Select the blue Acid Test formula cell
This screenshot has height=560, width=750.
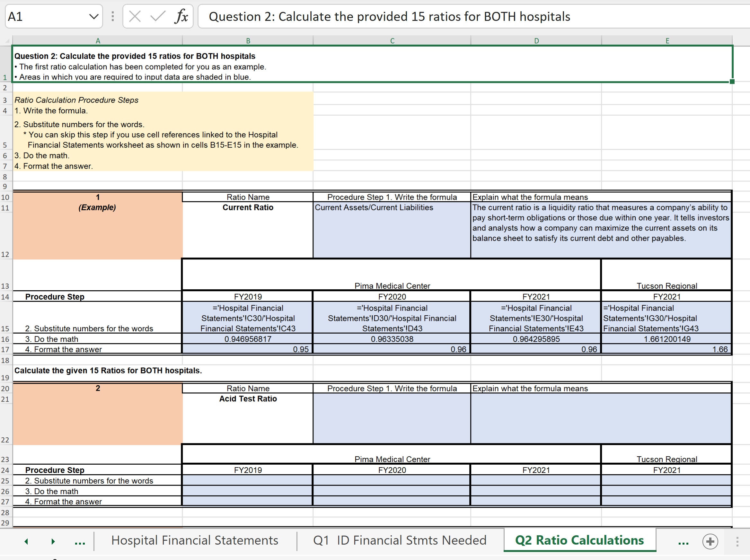(392, 418)
